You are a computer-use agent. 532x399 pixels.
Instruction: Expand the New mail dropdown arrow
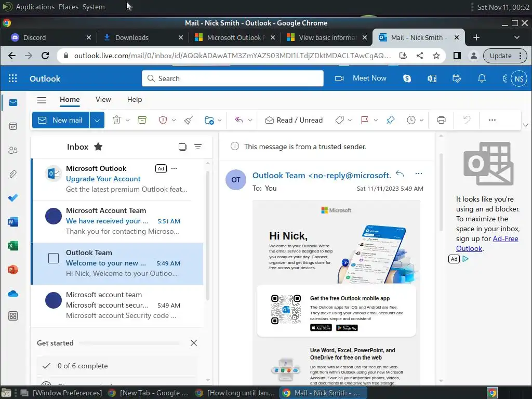pos(97,120)
